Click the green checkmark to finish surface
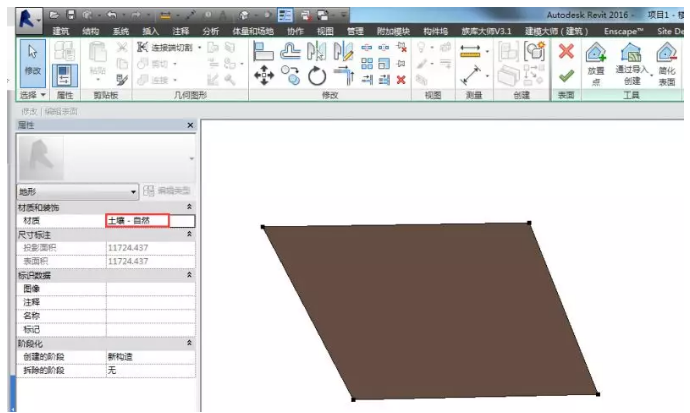The width and height of the screenshot is (690, 413). 566,77
